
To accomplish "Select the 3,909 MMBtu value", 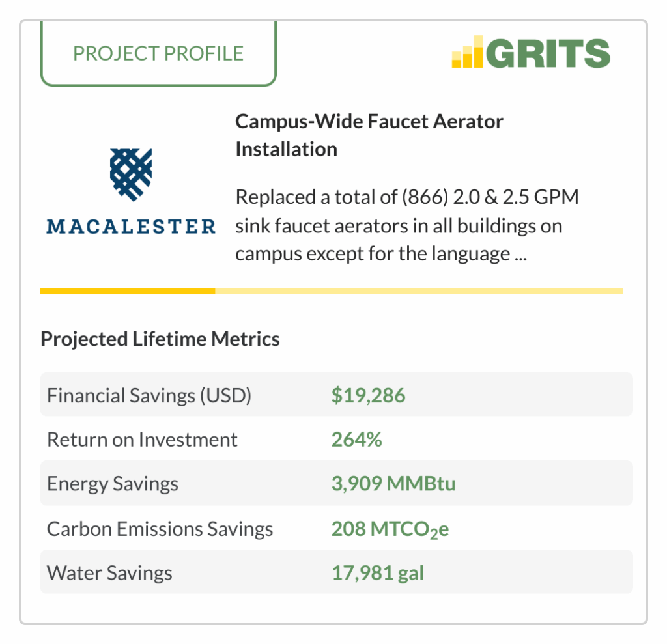I will [x=393, y=484].
